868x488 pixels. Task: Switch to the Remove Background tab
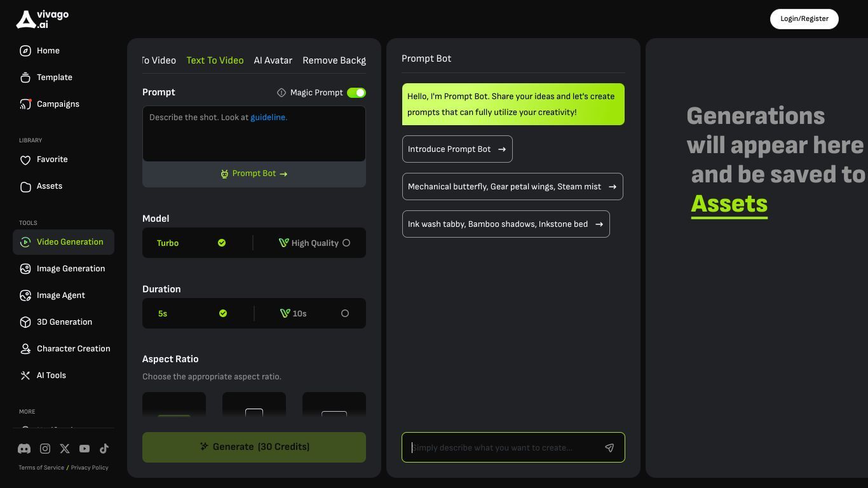(334, 60)
